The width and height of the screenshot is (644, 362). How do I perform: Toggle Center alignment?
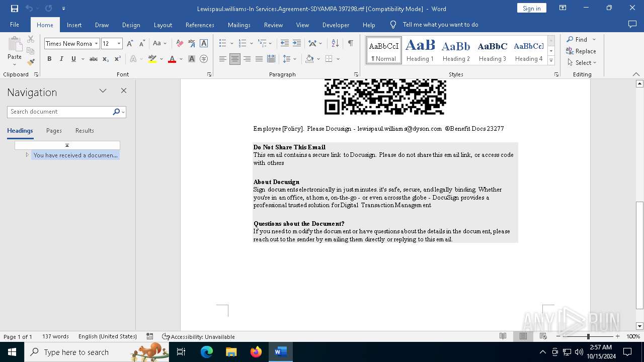tap(235, 59)
